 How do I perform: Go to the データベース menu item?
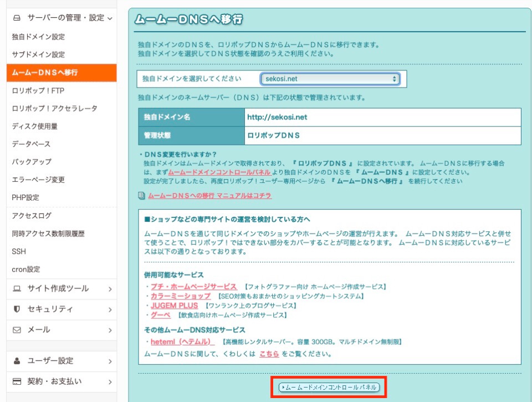pos(31,144)
